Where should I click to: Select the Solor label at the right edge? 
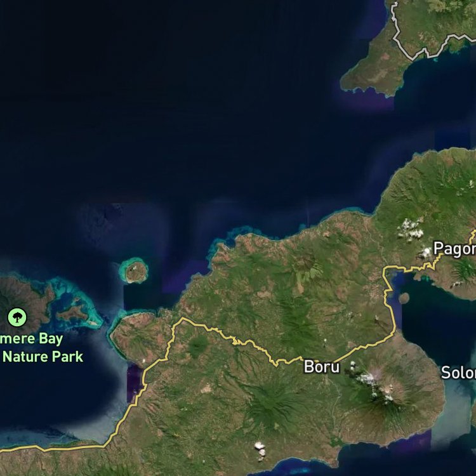[x=458, y=373]
